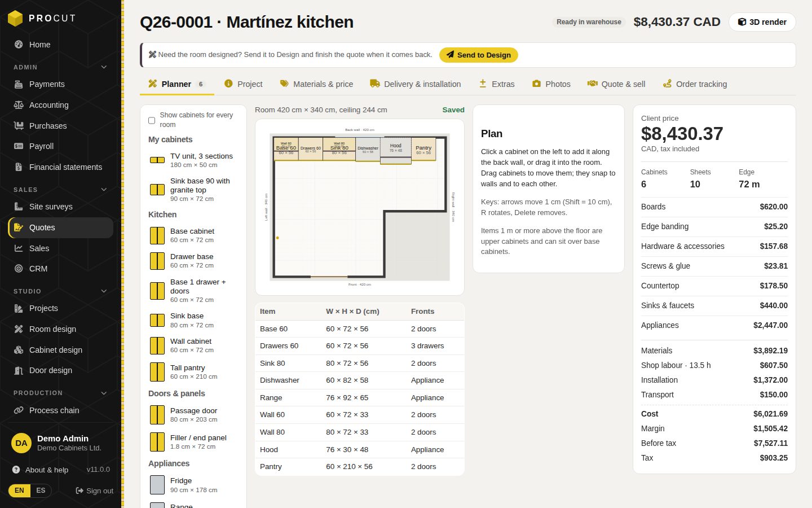This screenshot has height=508, width=812.
Task: Click the Accounting scales icon
Action: point(19,105)
